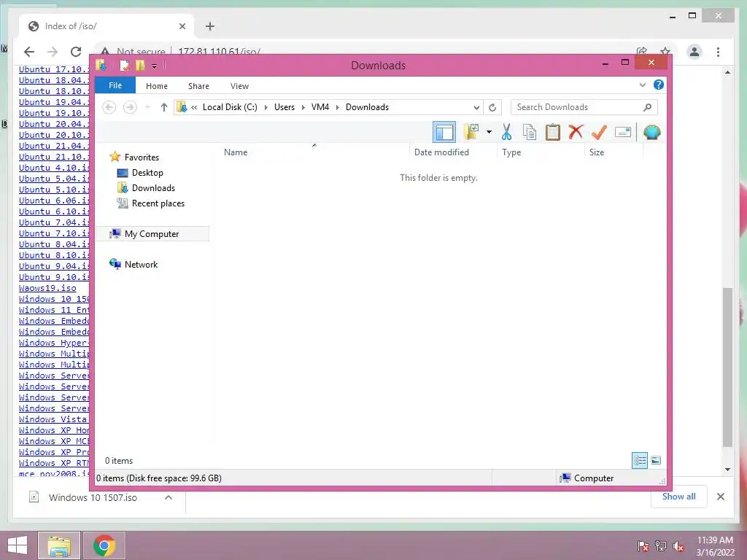
Task: Click Show all downloads in Chrome
Action: click(679, 497)
